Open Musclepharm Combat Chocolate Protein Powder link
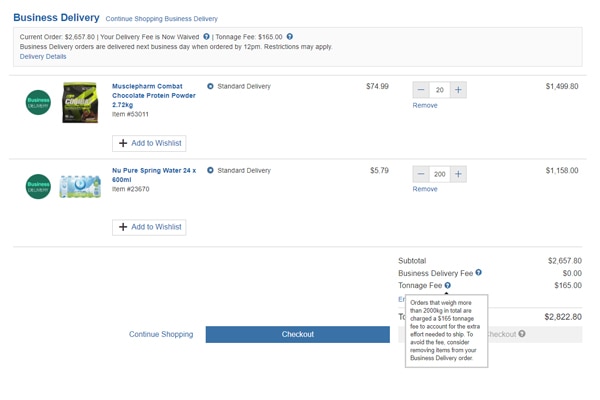Screen dimensions: 600x400 [x=153, y=95]
